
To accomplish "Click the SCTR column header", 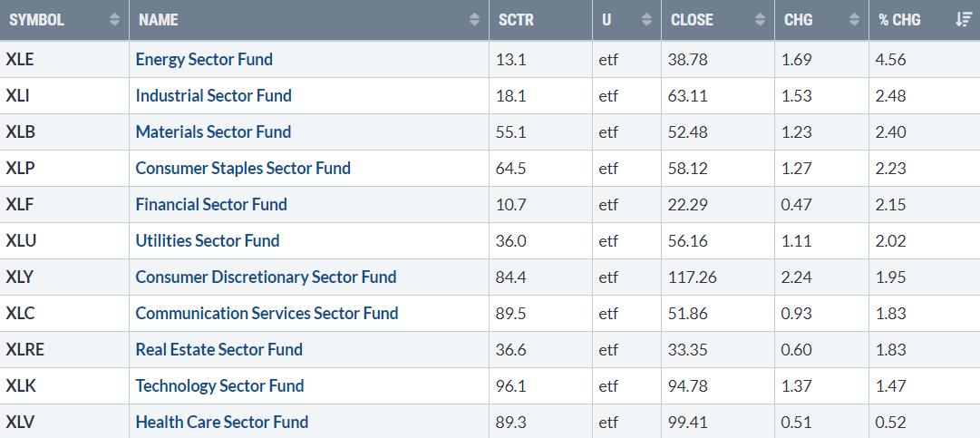I will click(517, 20).
